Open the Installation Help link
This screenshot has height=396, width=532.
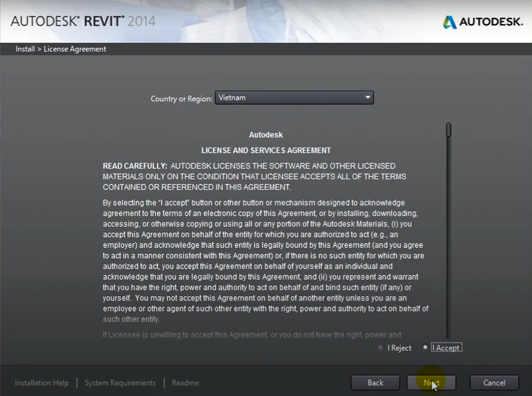(x=42, y=383)
